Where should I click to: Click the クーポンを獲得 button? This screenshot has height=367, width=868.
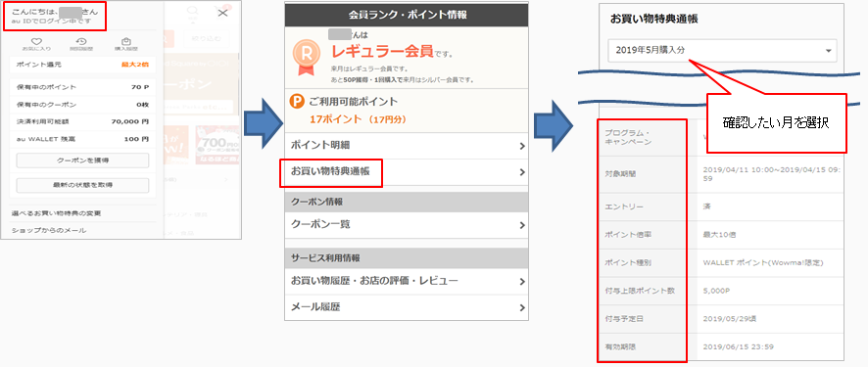[x=82, y=161]
